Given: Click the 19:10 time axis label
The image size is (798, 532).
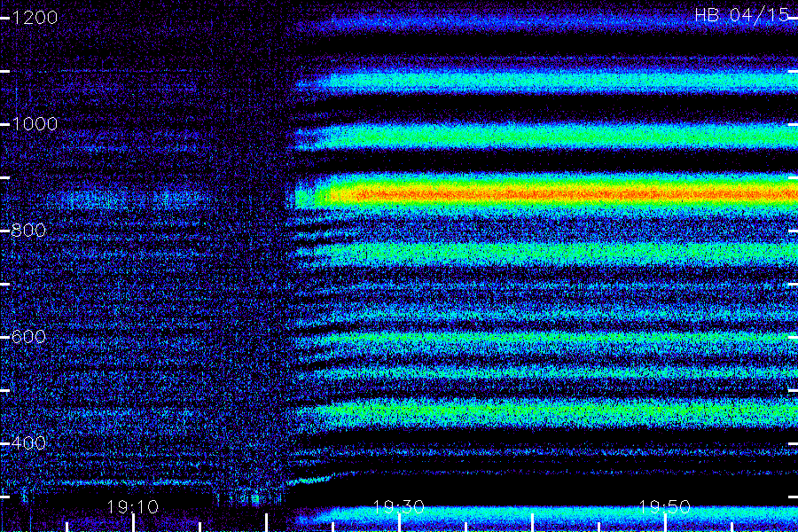Looking at the screenshot, I should tap(133, 506).
